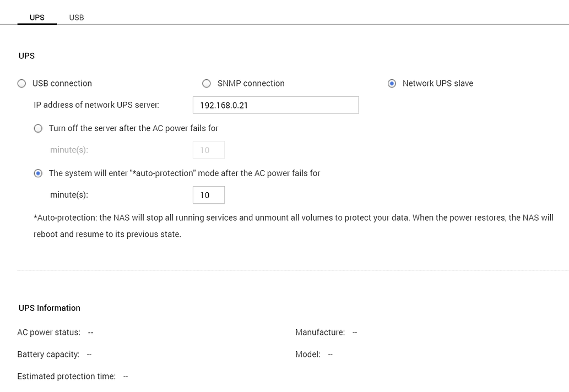Click the network UPS server IP address field

click(275, 105)
